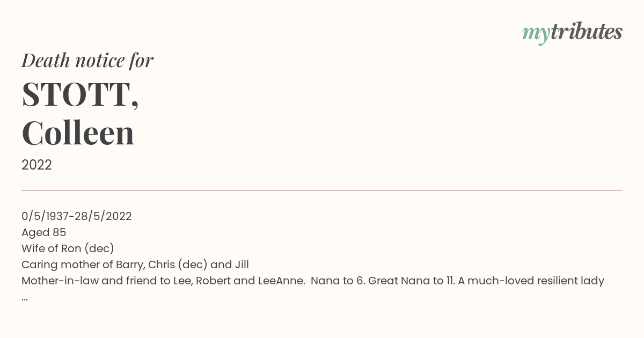
Task: Click the Colleen first name heading
Action: [x=78, y=133]
